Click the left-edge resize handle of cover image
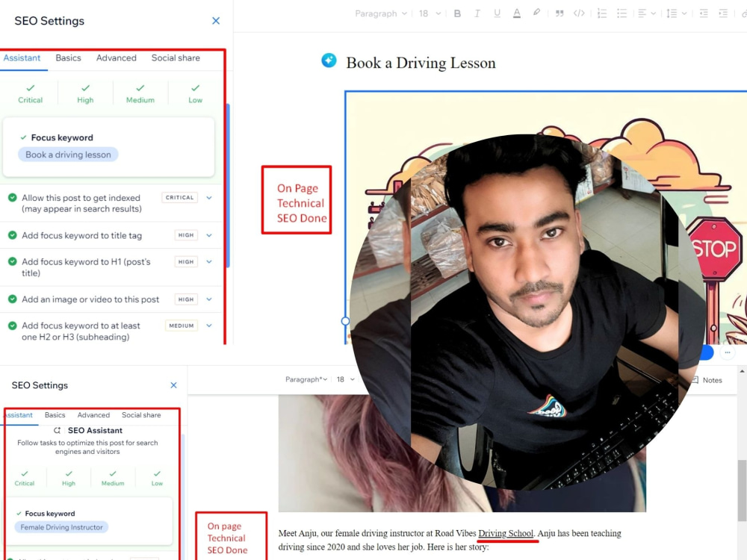747x560 pixels. 345,321
